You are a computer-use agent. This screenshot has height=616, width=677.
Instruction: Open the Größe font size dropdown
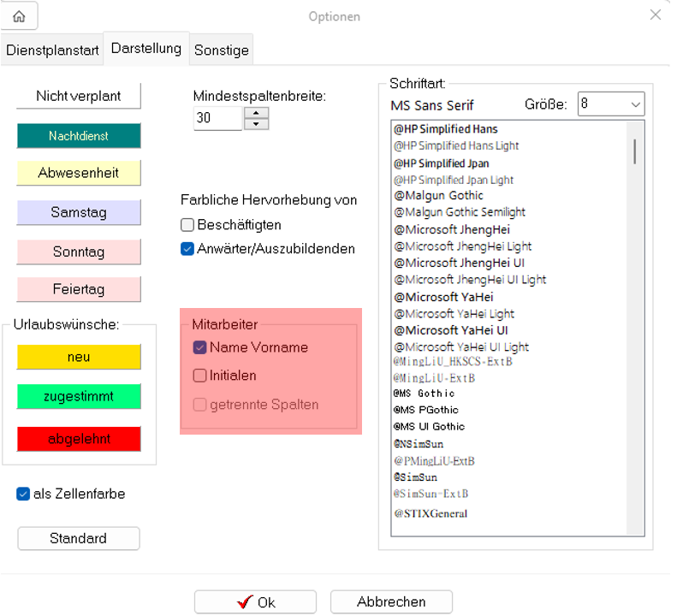(x=611, y=104)
